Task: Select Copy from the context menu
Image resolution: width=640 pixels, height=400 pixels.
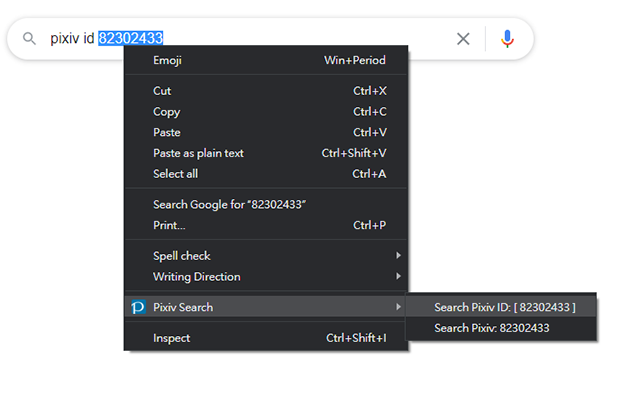Action: [x=166, y=112]
